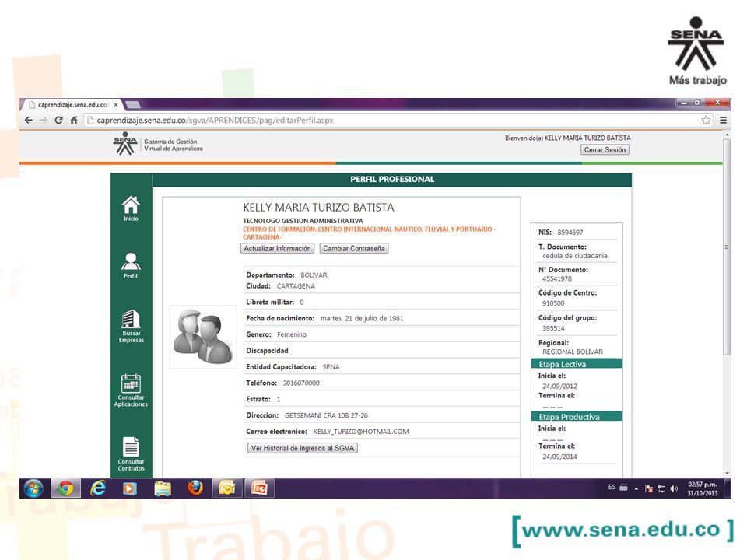Click Cambiar Contraseña button
This screenshot has width=747, height=560.
coord(354,249)
